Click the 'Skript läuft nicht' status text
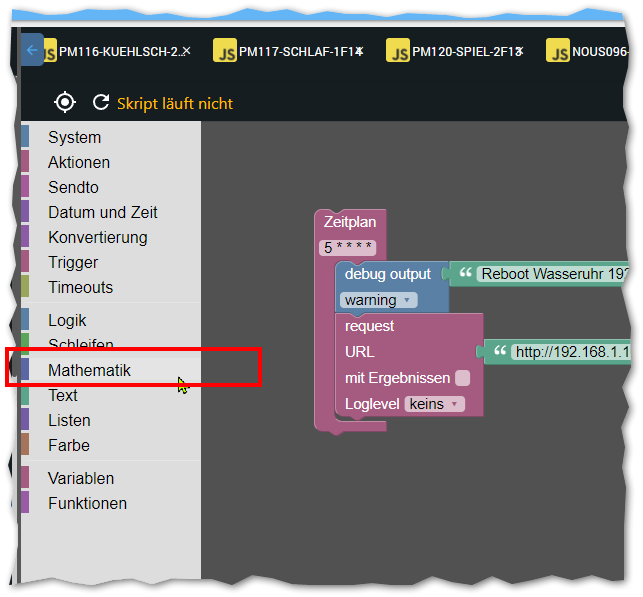This screenshot has width=643, height=597. [175, 103]
